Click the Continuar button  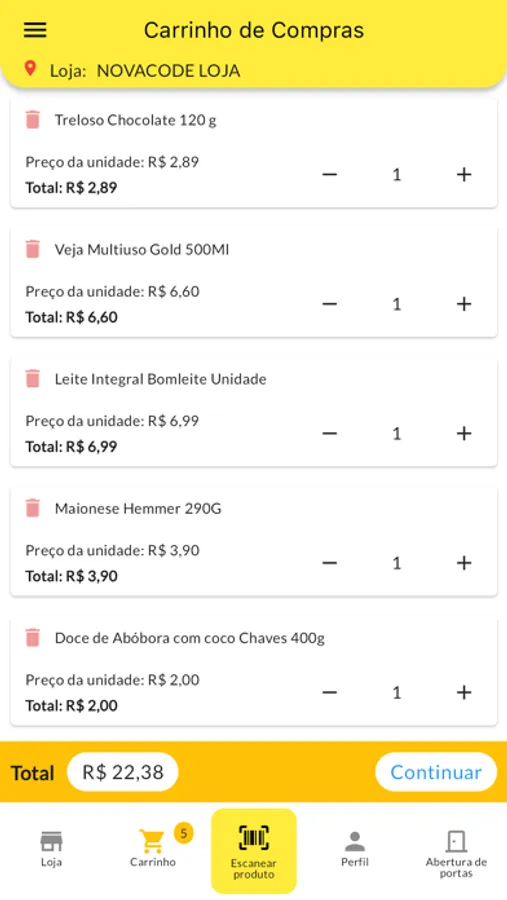tap(436, 772)
